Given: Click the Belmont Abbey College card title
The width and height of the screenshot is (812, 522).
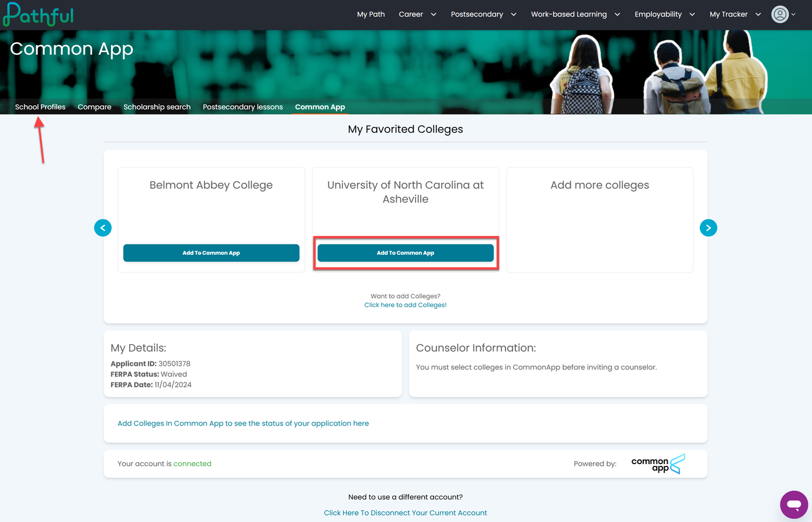Looking at the screenshot, I should click(x=211, y=185).
